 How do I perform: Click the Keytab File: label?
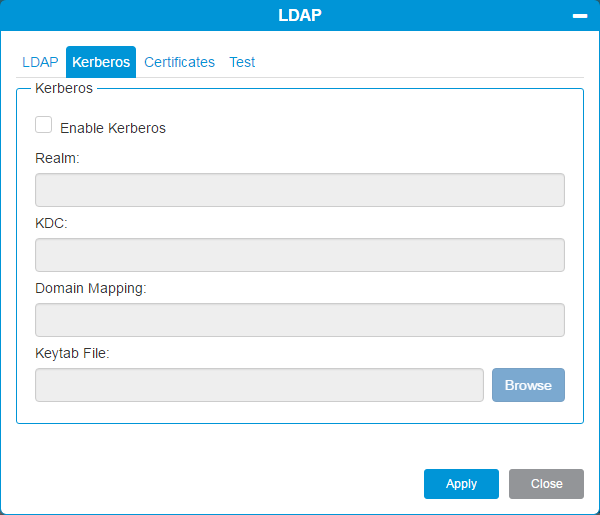(x=72, y=353)
